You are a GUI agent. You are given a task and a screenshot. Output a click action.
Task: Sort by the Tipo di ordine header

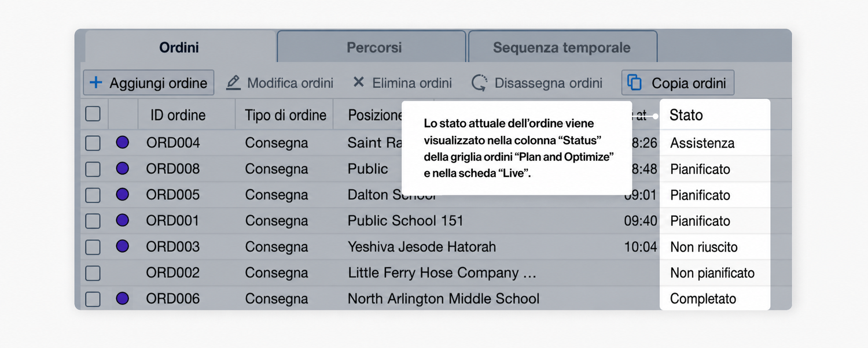point(286,115)
